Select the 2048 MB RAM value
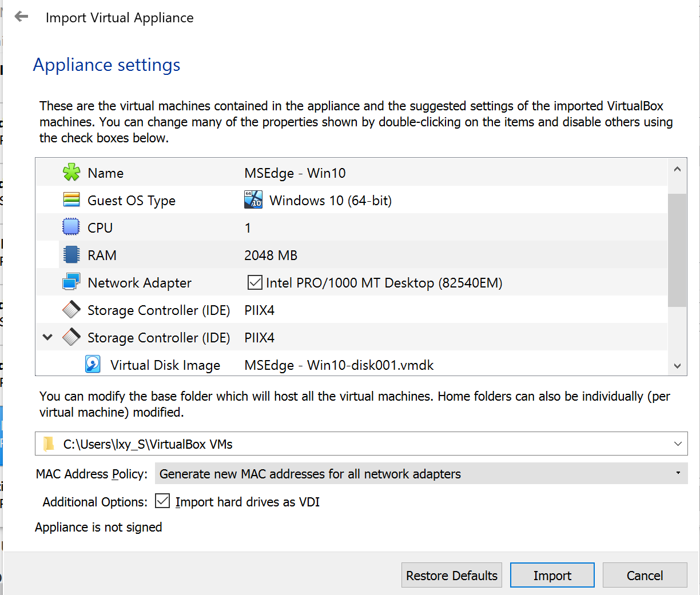The image size is (700, 595). point(271,255)
